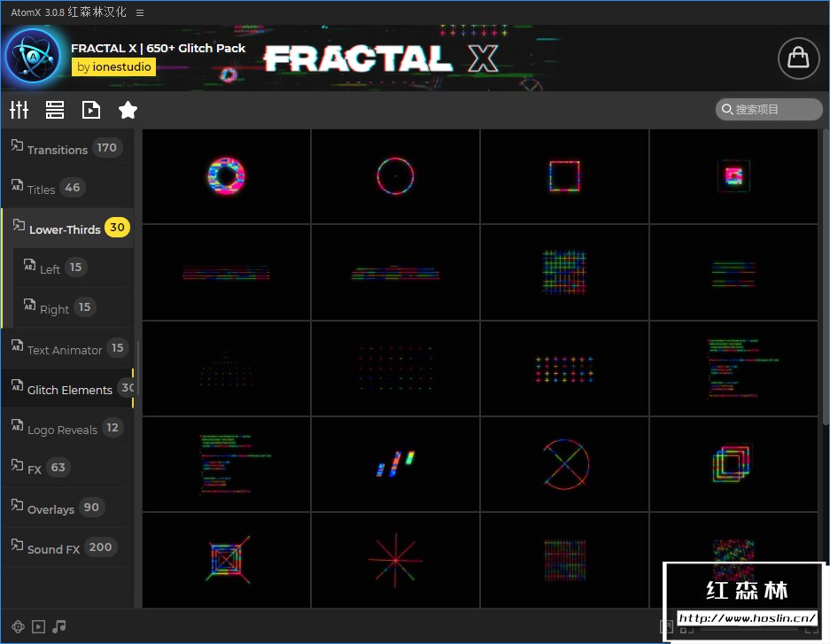The image size is (830, 644).
Task: Select the thin circle outline thumbnail
Action: point(395,176)
